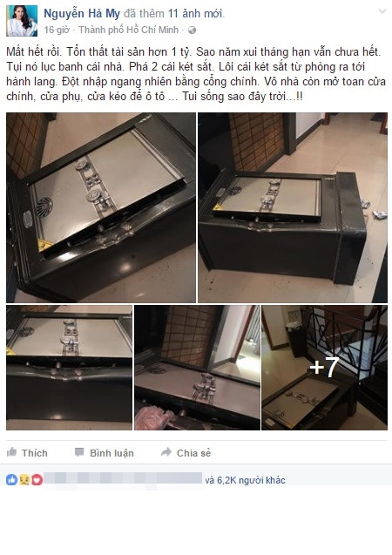Click the blue like reaction icon
Image resolution: width=392 pixels, height=555 pixels.
pyautogui.click(x=11, y=479)
